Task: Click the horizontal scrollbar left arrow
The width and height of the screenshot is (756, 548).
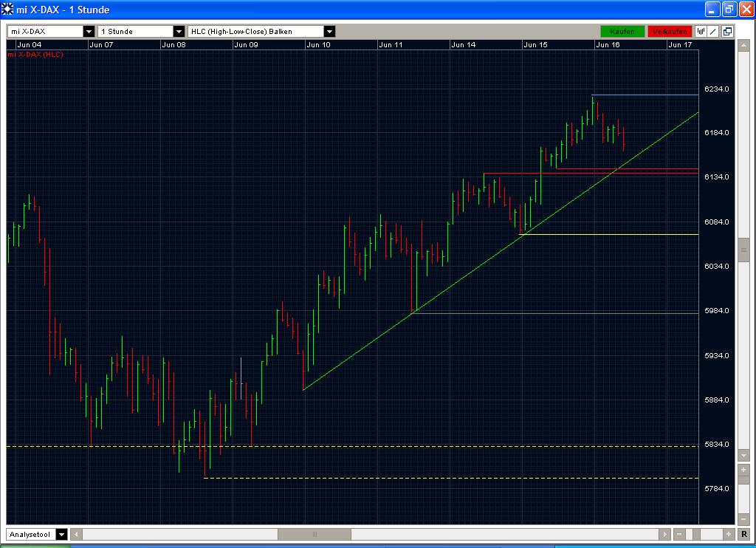Action: pyautogui.click(x=76, y=534)
